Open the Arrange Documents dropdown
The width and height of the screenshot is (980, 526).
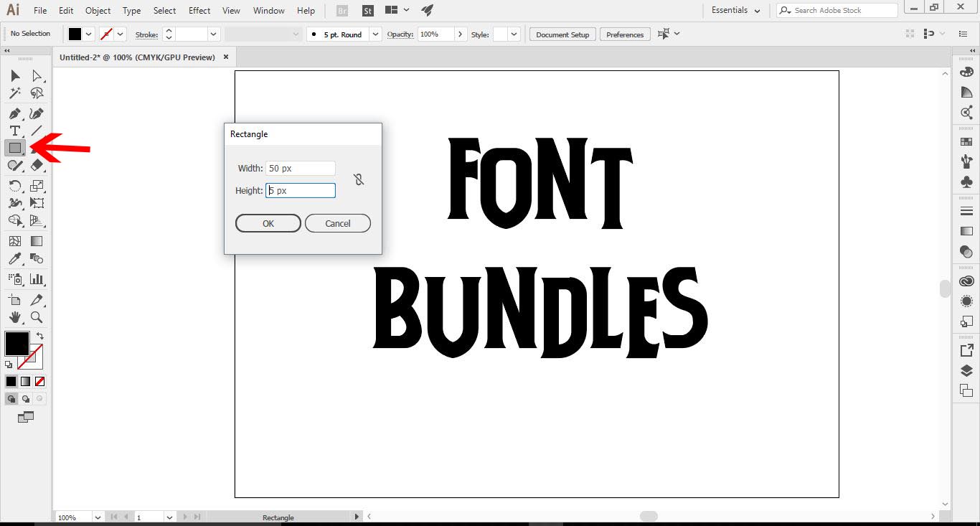397,11
